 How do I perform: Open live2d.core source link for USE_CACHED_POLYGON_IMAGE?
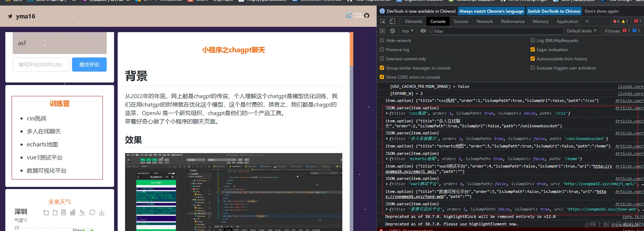(630, 86)
